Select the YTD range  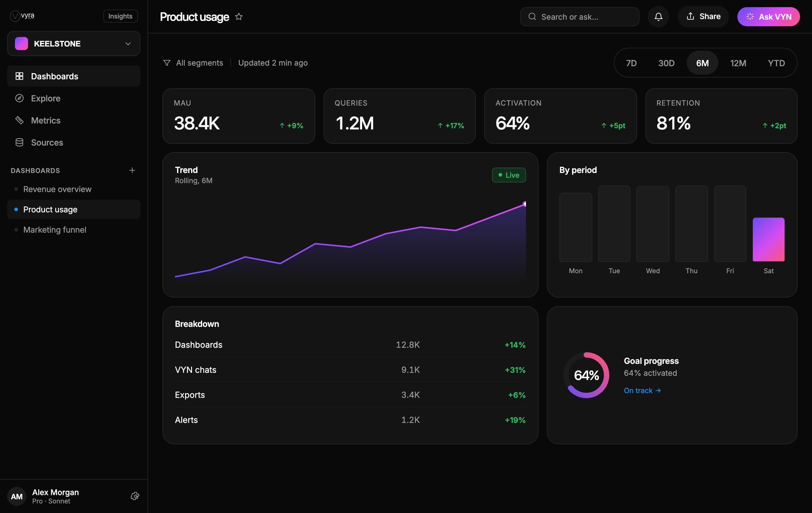pos(776,63)
